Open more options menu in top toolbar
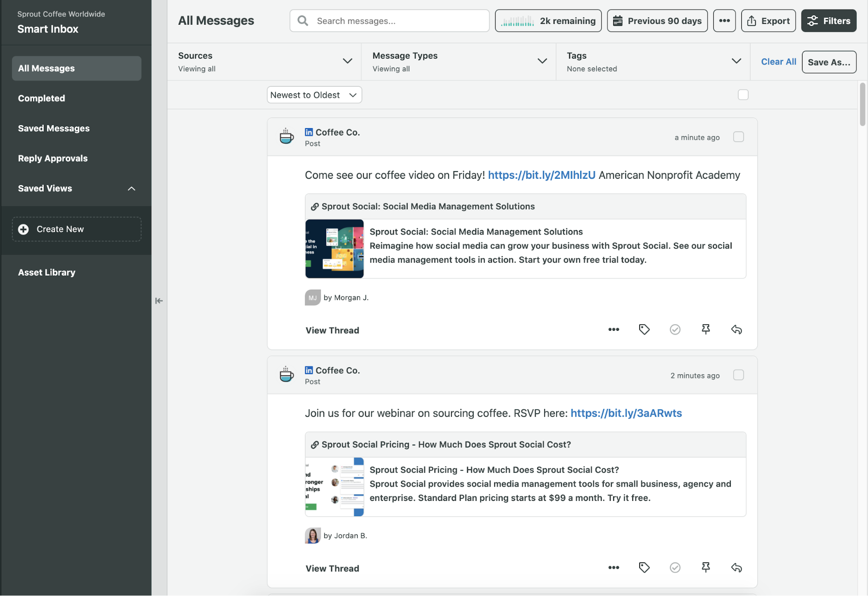868x596 pixels. [724, 21]
